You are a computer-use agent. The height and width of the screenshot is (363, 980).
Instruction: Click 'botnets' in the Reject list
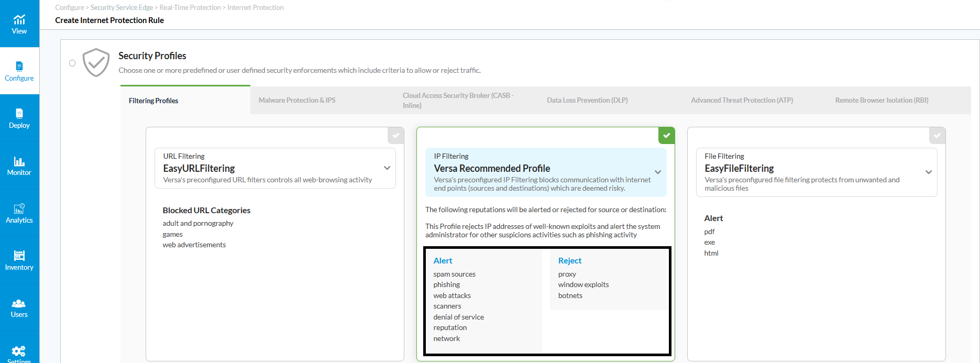point(570,295)
